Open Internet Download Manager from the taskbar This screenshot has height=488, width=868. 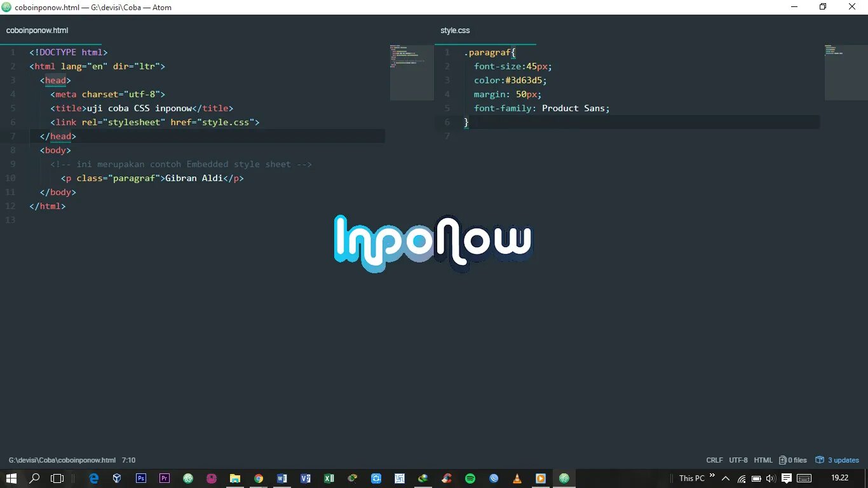pyautogui.click(x=423, y=478)
